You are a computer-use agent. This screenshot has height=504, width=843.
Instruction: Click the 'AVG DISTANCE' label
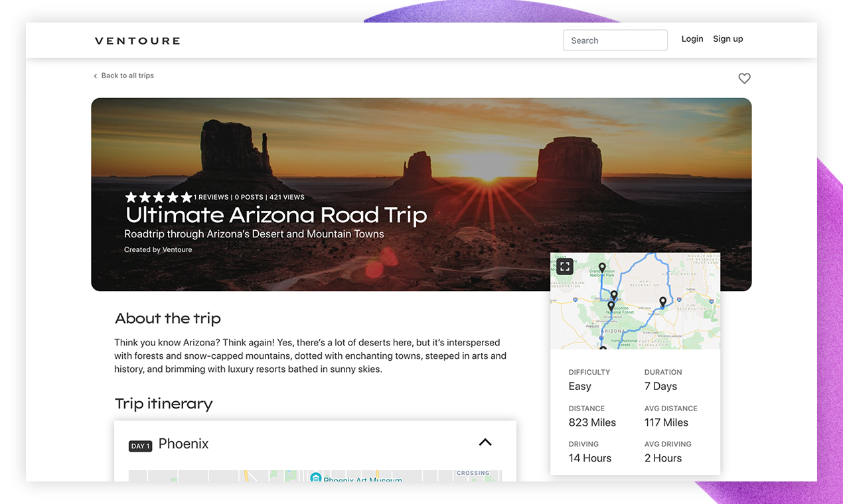(671, 409)
